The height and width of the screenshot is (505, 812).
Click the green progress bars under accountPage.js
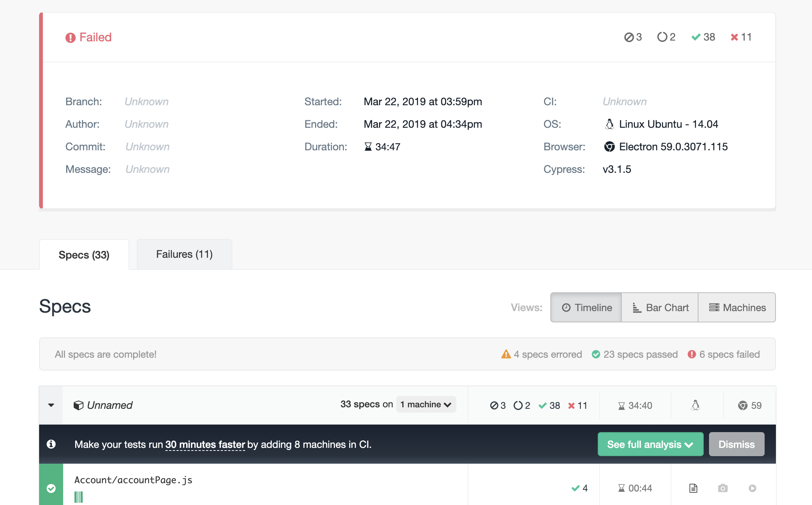(x=79, y=496)
